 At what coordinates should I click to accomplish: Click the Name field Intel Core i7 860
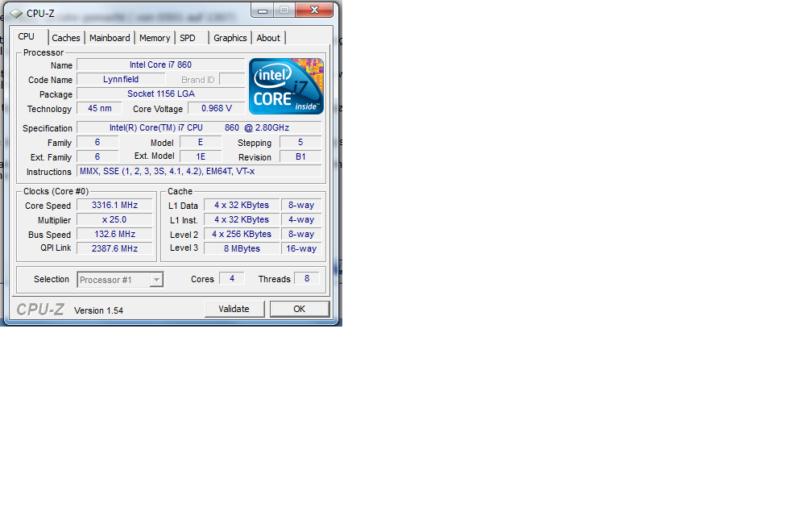[x=160, y=65]
